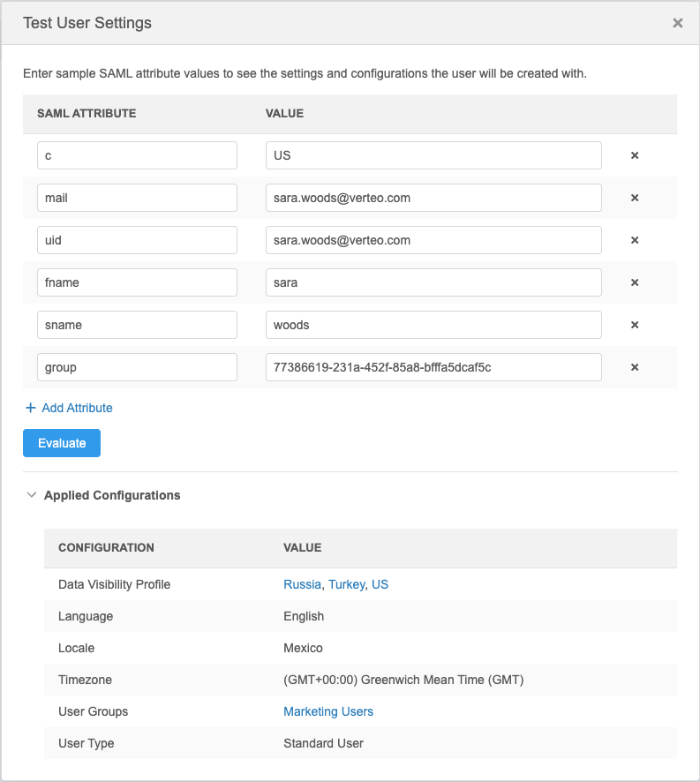Click the Add Attribute link
700x782 pixels.
point(69,408)
